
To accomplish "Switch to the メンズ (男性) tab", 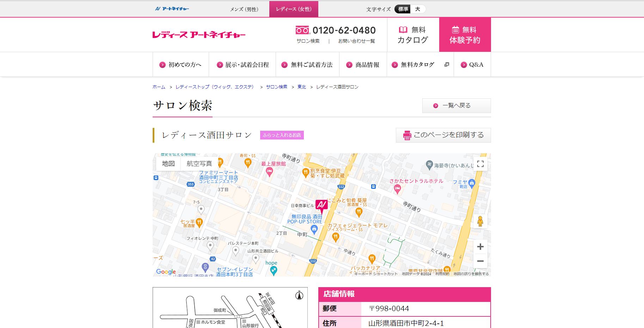I will (244, 9).
